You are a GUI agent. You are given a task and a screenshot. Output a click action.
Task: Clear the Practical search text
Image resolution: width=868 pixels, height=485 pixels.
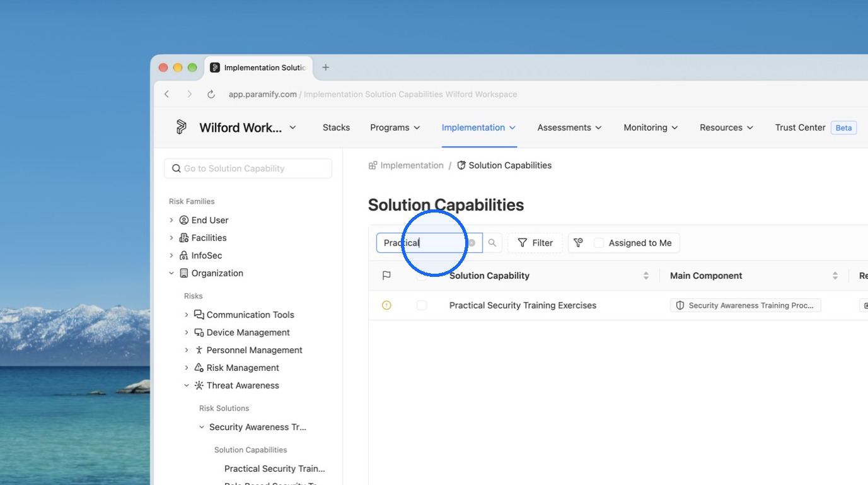(x=472, y=243)
